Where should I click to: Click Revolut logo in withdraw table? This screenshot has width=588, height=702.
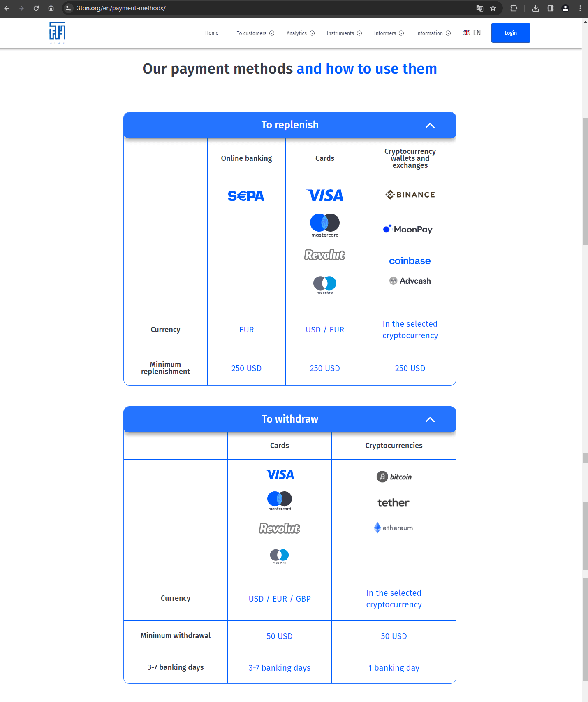coord(280,528)
